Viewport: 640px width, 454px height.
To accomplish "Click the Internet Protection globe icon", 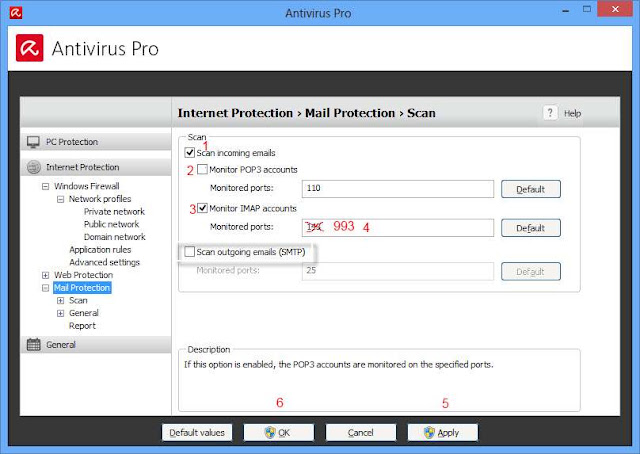I will pos(33,167).
